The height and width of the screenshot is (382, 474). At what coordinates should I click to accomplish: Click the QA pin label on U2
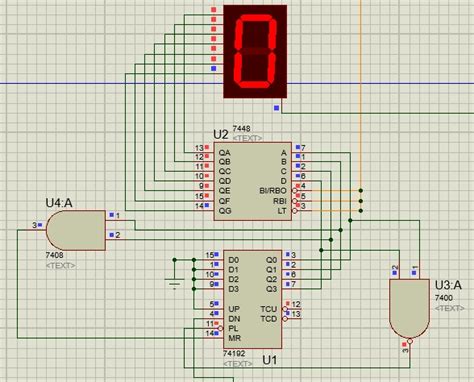224,153
